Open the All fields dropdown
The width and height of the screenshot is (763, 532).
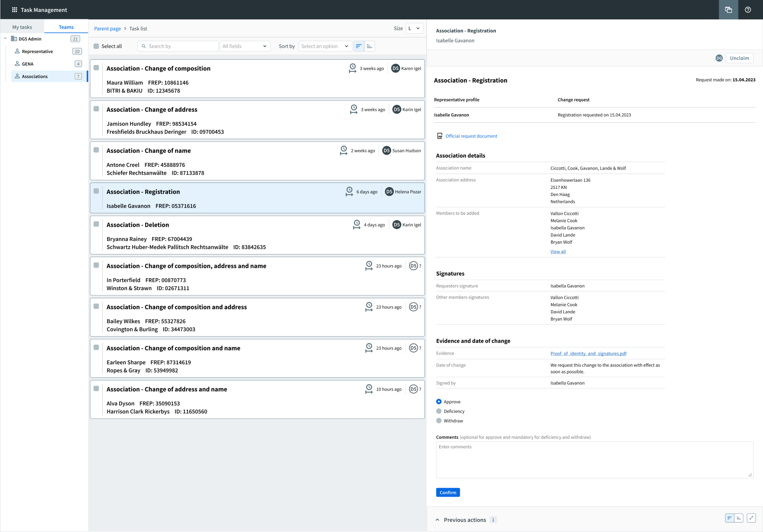(x=245, y=46)
